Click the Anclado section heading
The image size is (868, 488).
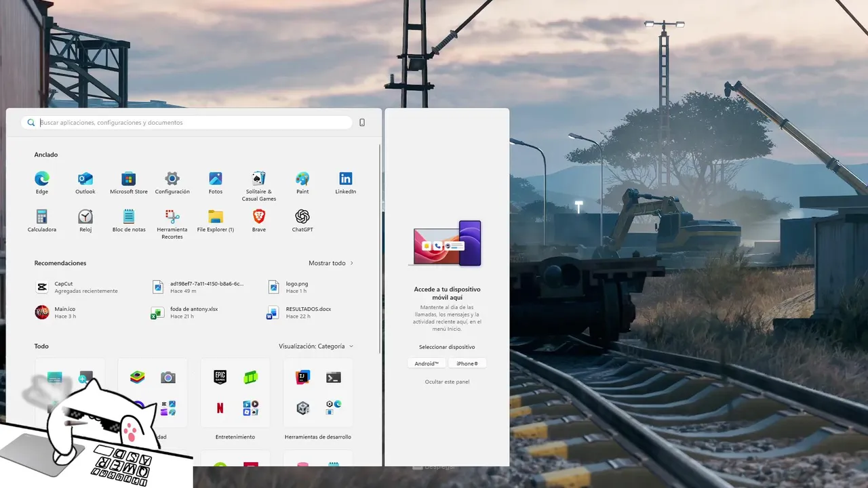(46, 155)
